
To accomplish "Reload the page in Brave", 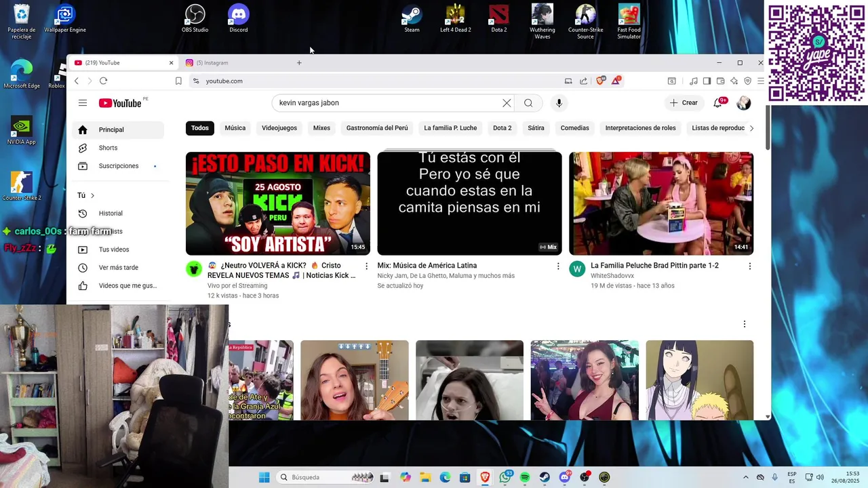I will 103,81.
